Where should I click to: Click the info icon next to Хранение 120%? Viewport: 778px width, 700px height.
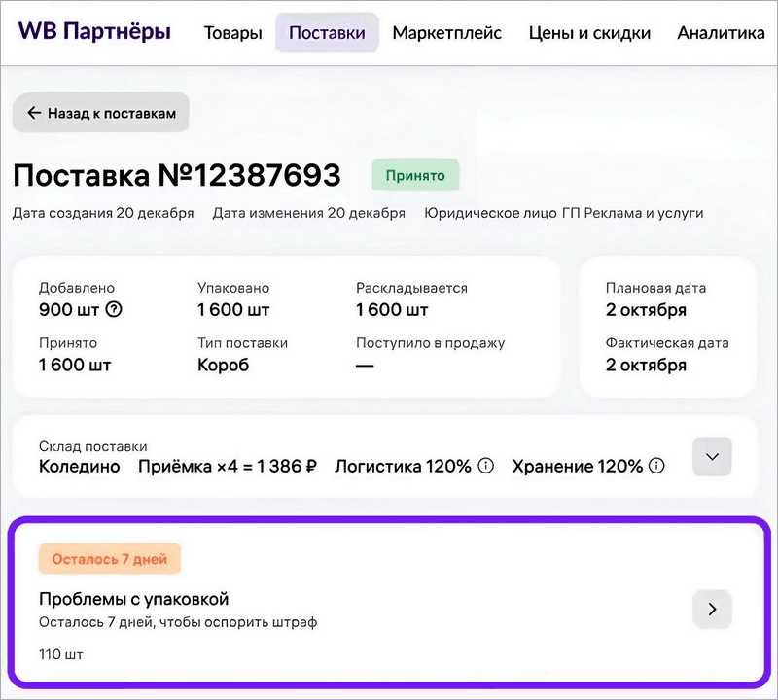[657, 466]
